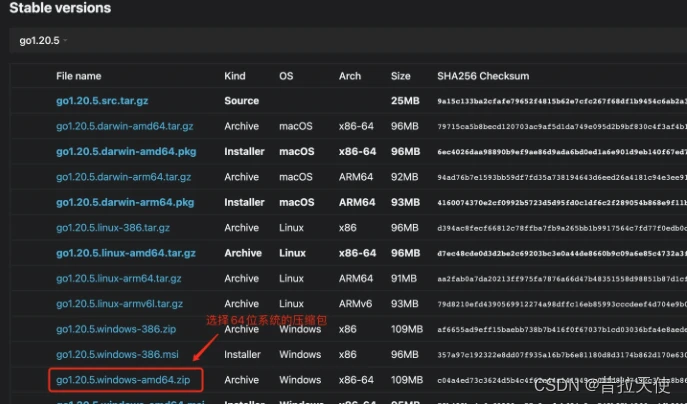This screenshot has height=404, width=687.
Task: Download go1.20.5.linux-386.tar.gz file
Action: 113,228
